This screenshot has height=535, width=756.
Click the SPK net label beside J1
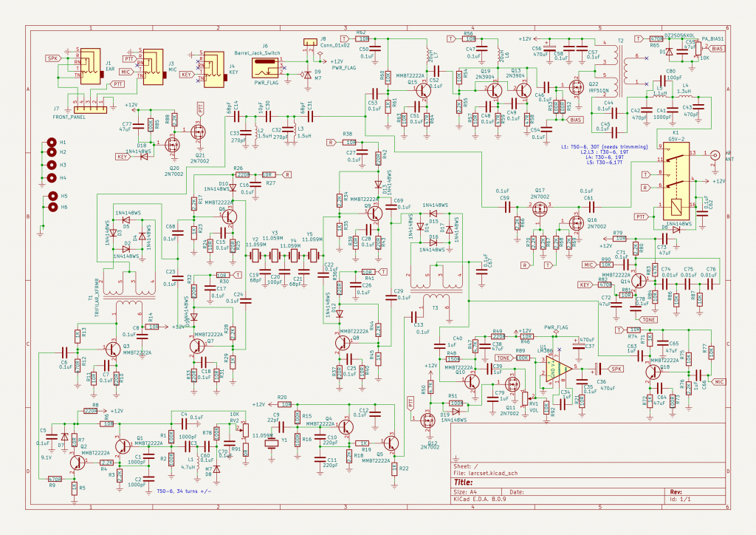(x=52, y=58)
